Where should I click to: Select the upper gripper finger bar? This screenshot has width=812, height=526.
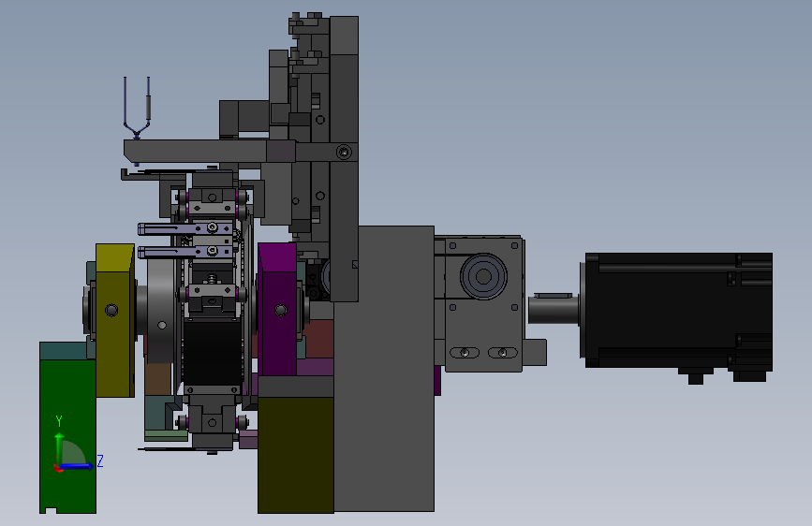click(x=185, y=228)
